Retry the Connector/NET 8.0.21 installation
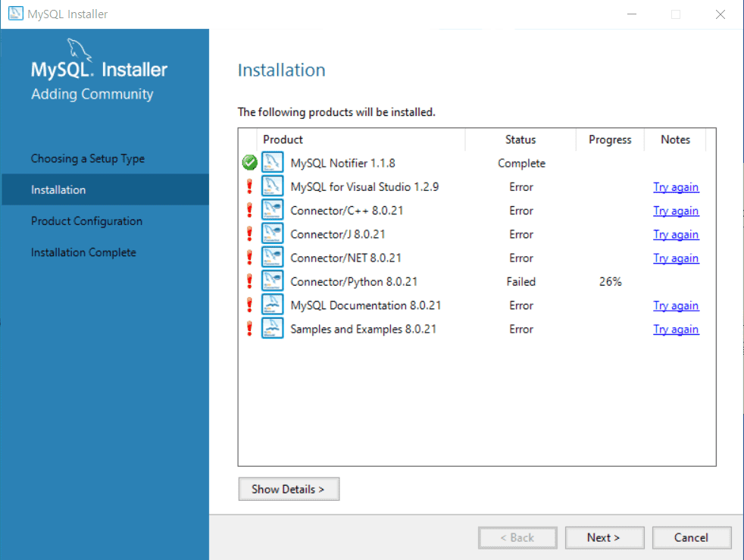 coord(676,258)
